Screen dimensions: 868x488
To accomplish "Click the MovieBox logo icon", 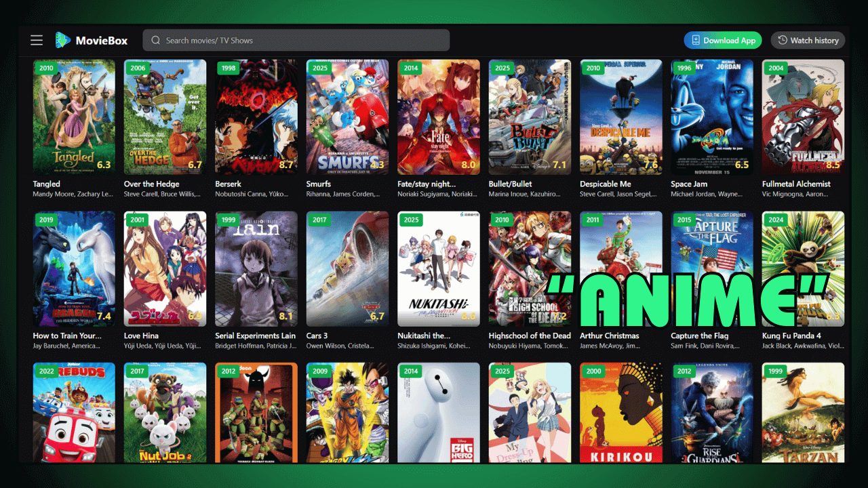I will pos(63,40).
